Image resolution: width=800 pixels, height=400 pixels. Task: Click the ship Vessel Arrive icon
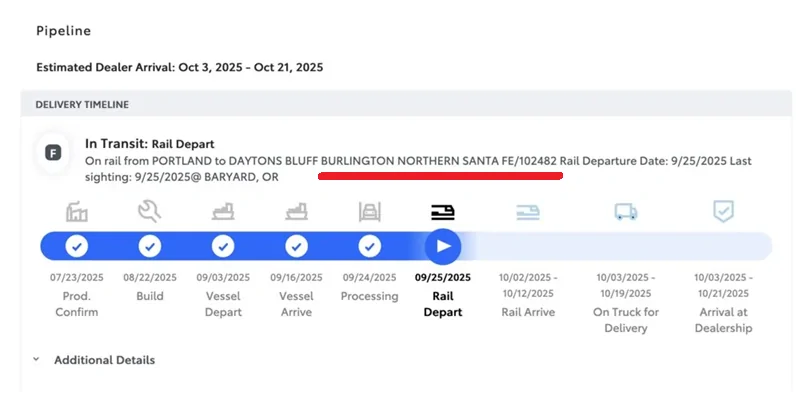(296, 211)
